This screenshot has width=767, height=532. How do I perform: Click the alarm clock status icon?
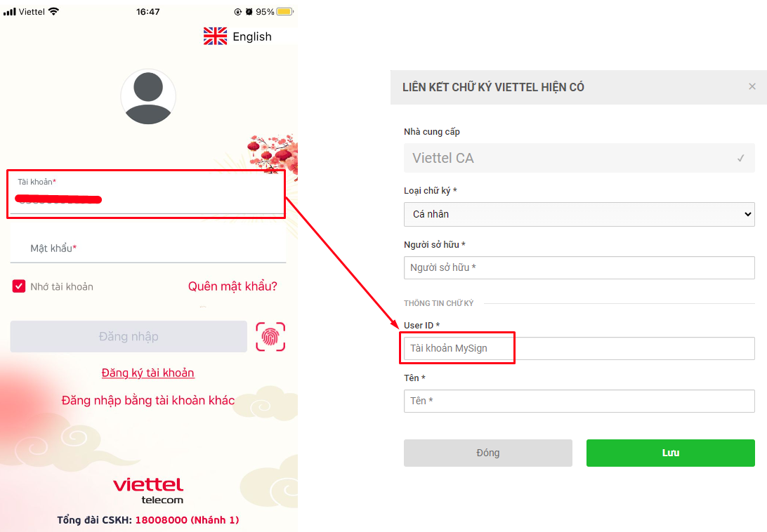(x=249, y=11)
